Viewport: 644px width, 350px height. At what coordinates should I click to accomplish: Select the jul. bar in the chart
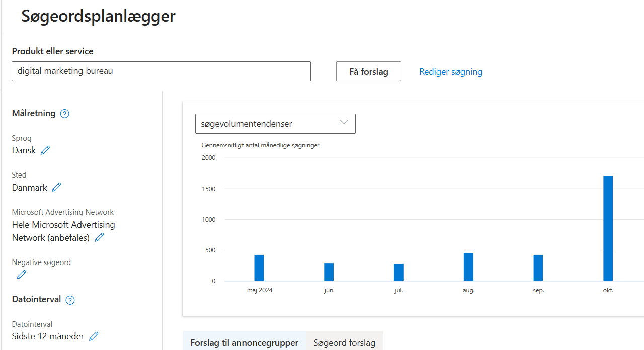point(398,272)
